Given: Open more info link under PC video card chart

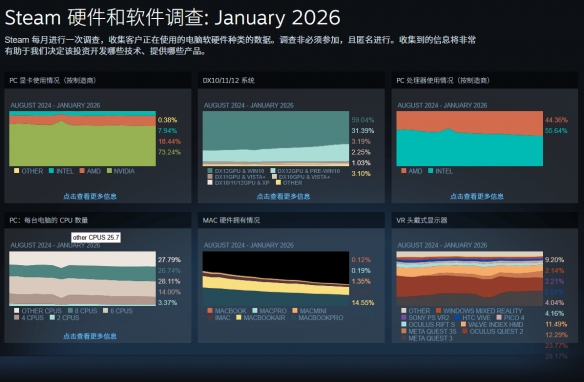Looking at the screenshot, I should tap(90, 196).
